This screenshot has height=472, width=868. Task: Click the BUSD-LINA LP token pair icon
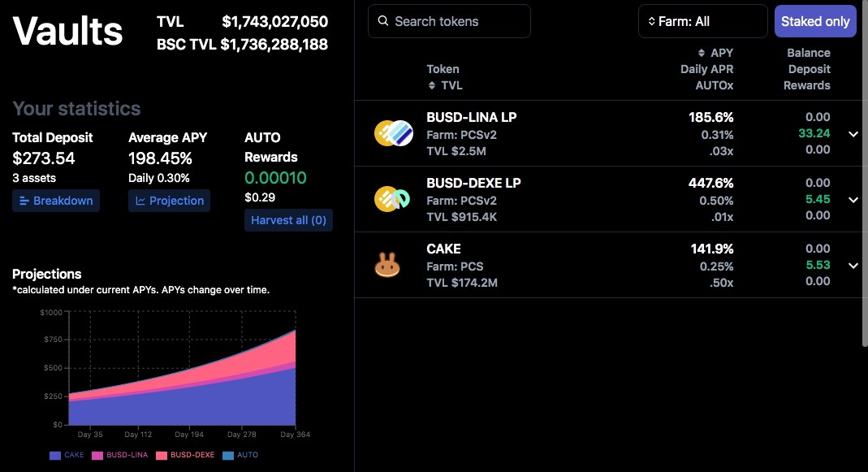click(394, 133)
